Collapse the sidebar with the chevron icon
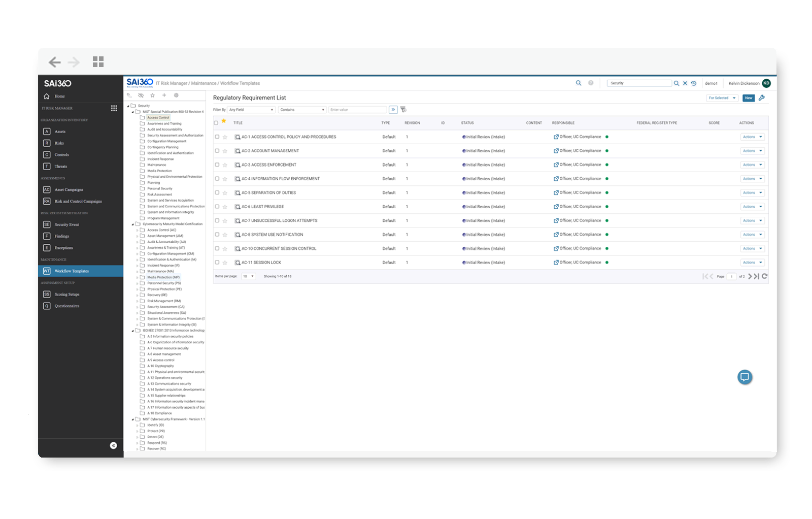Image resolution: width=812 pixels, height=519 pixels. pyautogui.click(x=113, y=445)
